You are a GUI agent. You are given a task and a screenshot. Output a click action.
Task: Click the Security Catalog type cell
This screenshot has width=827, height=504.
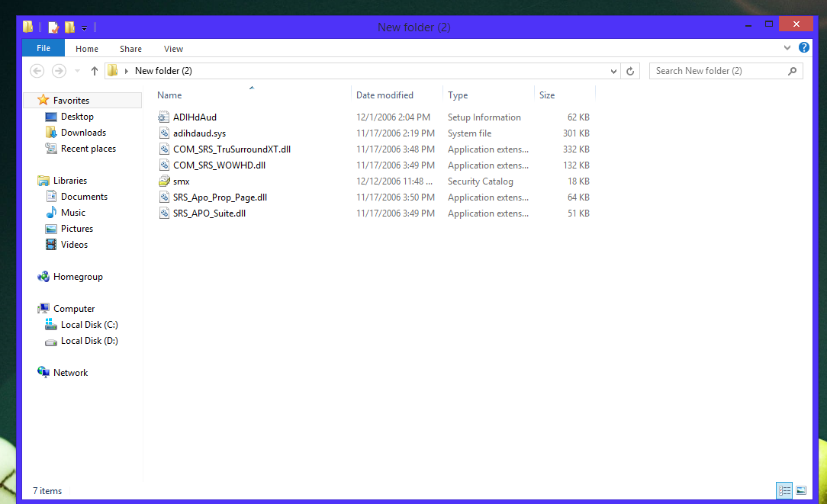click(x=480, y=181)
